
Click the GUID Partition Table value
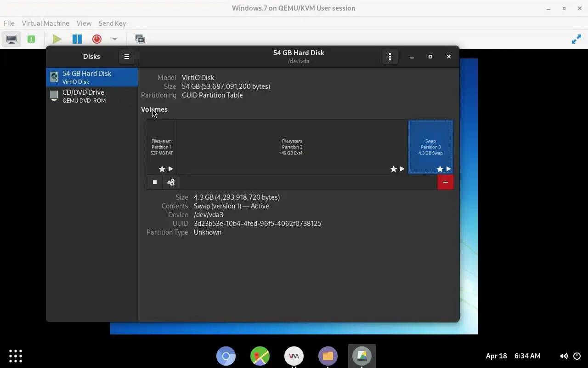coord(212,95)
